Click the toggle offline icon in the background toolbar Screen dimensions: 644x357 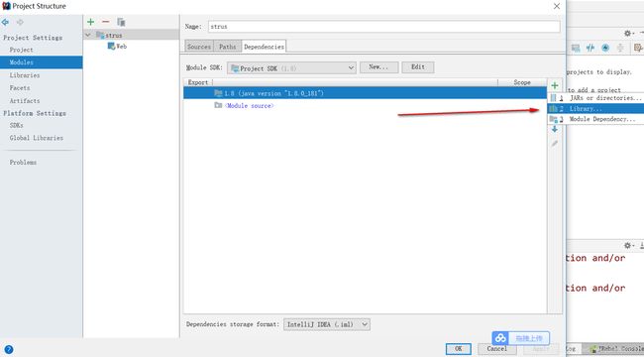pyautogui.click(x=590, y=48)
